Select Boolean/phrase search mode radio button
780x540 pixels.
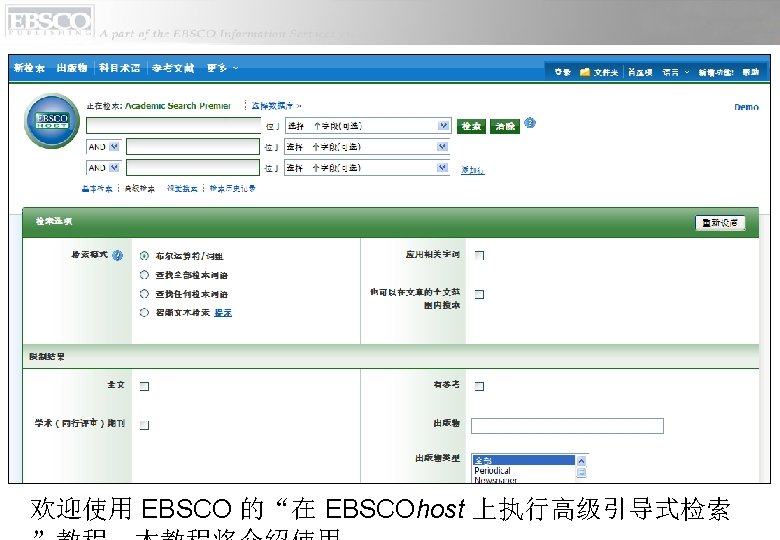[144, 256]
